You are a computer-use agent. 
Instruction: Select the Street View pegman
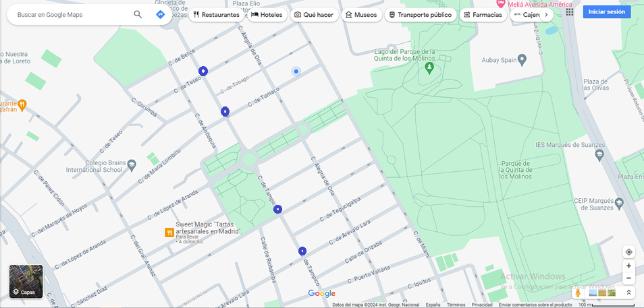(579, 292)
